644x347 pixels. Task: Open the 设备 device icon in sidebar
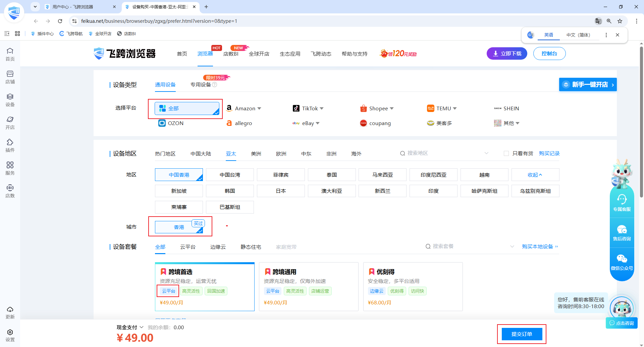click(x=10, y=100)
